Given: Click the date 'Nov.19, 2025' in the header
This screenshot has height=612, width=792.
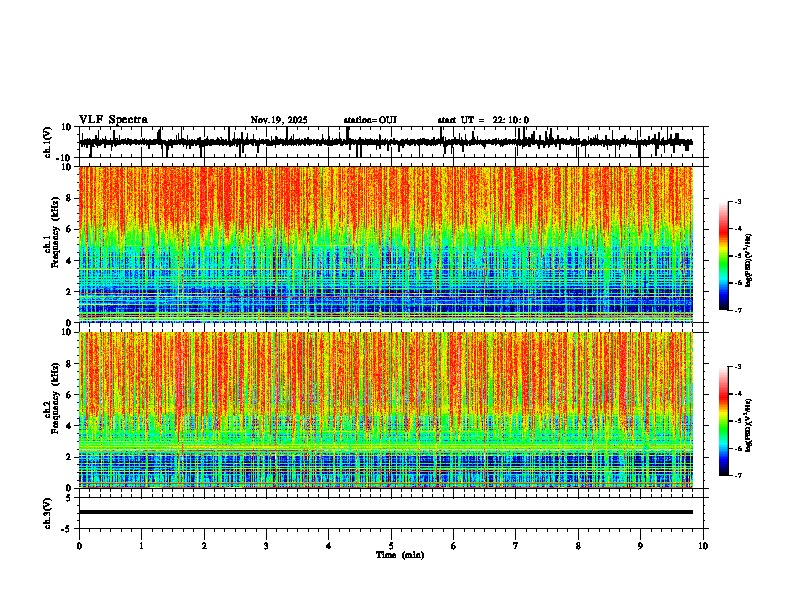Looking at the screenshot, I should (279, 120).
